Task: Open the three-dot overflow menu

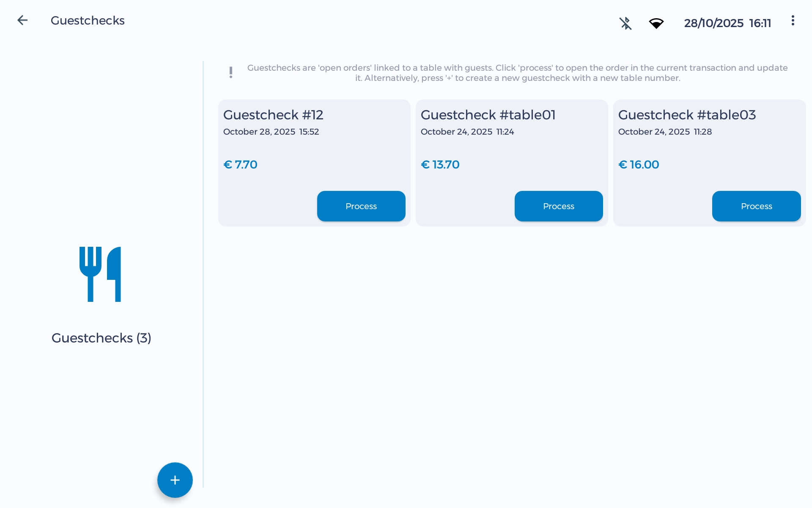Action: click(x=793, y=21)
